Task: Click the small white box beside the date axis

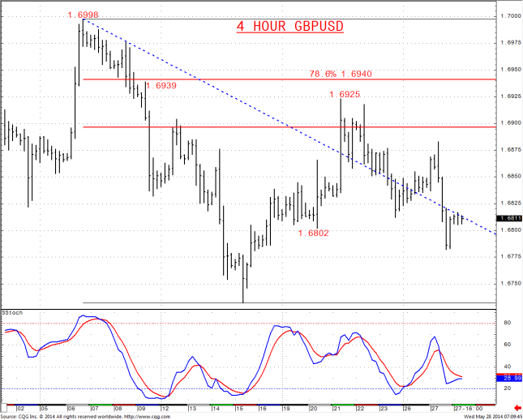Action: click(x=3, y=408)
